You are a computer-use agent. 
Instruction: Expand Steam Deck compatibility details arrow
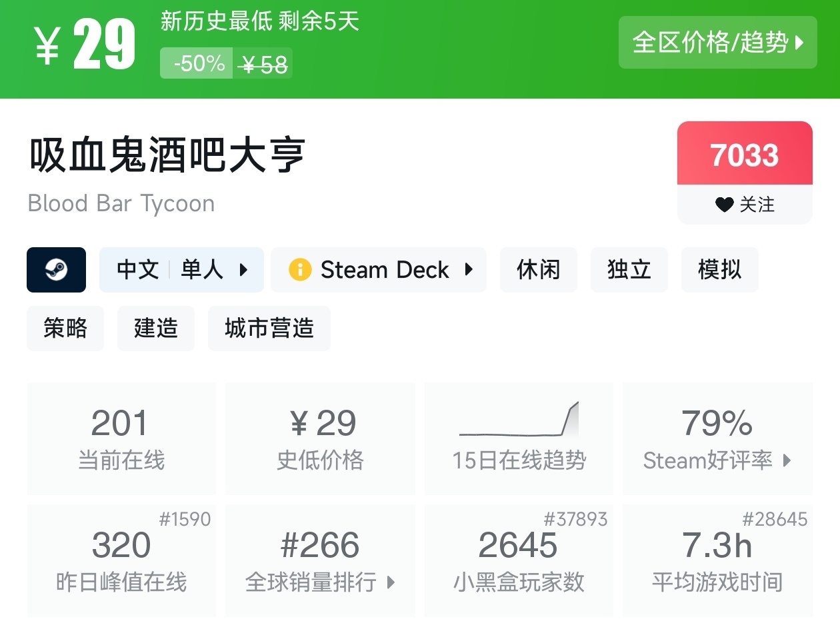469,270
